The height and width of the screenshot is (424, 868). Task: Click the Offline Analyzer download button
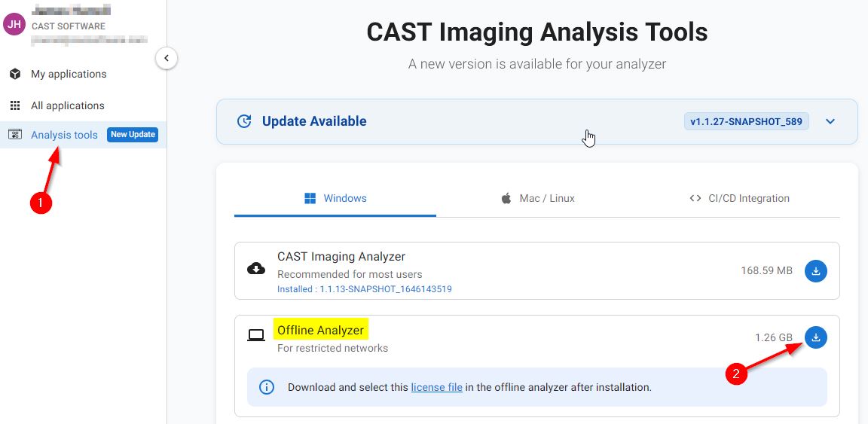(x=816, y=337)
